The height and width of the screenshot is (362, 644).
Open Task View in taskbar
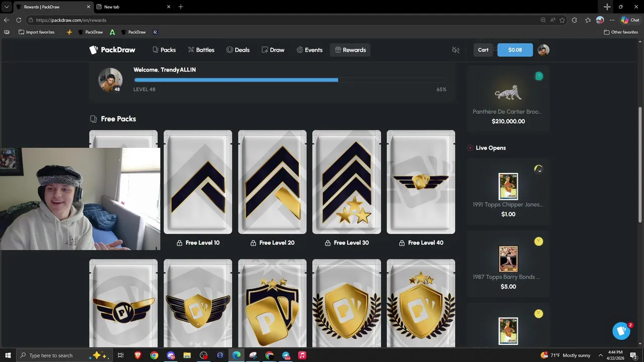click(121, 355)
